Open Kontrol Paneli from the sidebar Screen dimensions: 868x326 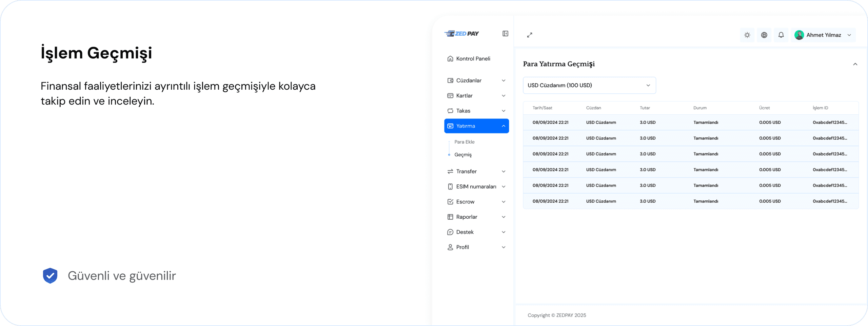473,59
